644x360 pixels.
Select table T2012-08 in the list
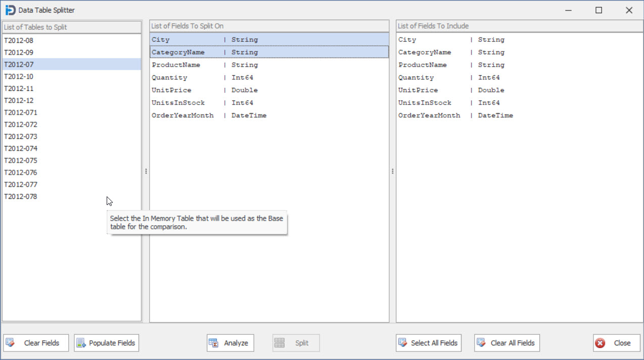click(x=19, y=40)
